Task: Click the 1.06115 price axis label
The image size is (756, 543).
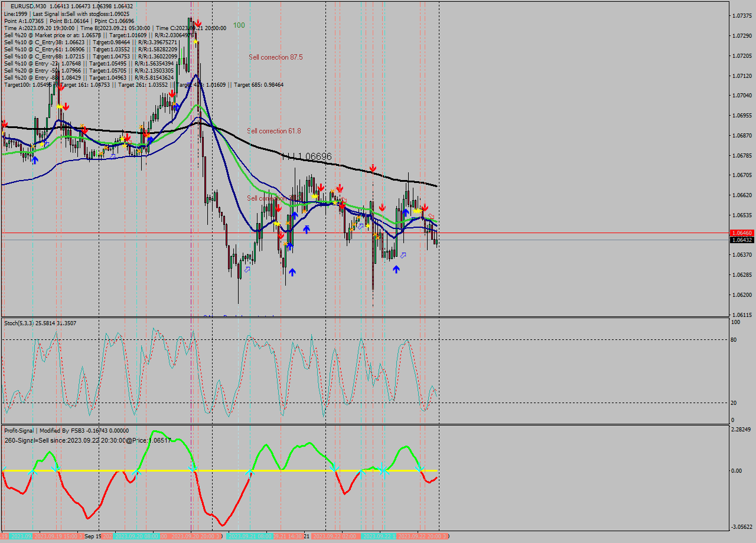Action: (742, 315)
